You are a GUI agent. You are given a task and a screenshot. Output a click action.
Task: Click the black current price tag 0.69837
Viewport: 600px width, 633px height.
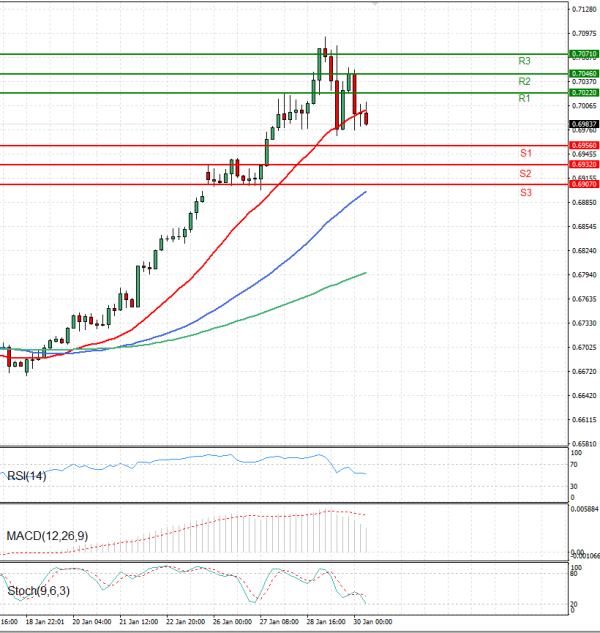[x=583, y=124]
